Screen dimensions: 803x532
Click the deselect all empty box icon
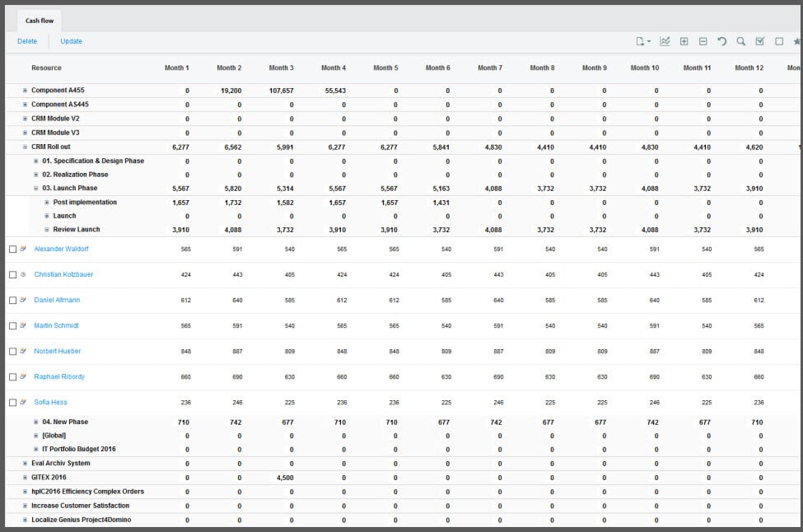tap(779, 41)
